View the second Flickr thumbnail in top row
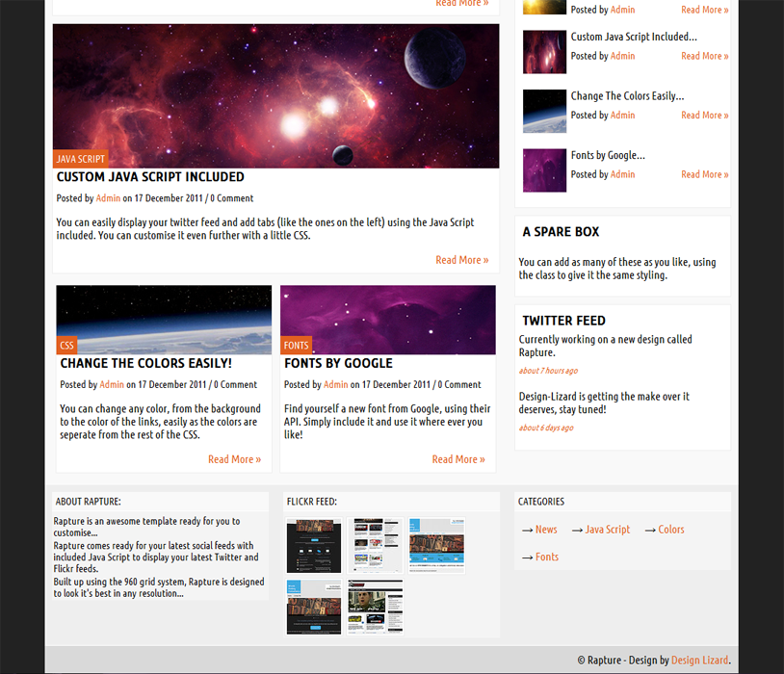784x674 pixels. (x=376, y=546)
